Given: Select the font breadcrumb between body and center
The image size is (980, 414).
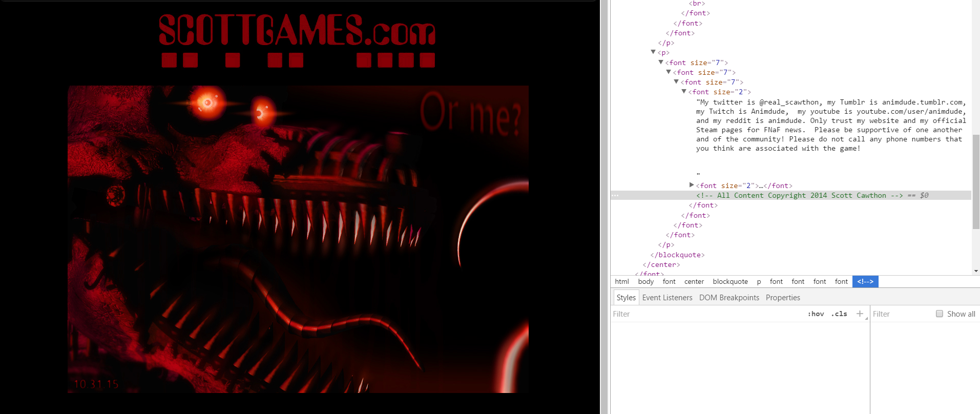Looking at the screenshot, I should (669, 281).
